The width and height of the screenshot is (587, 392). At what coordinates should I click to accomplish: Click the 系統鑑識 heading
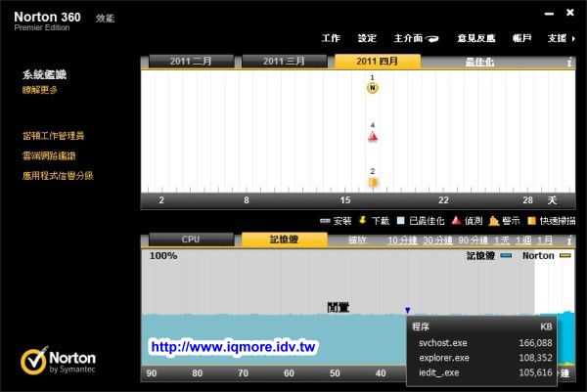point(44,75)
